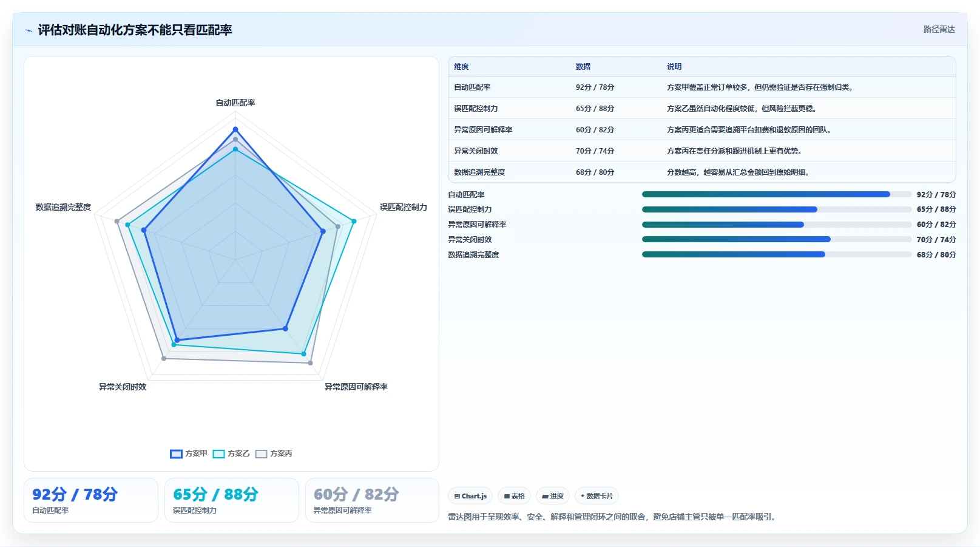Click progress value 70分 / 74分 at bar end
Screen dimensions: 980x547
click(936, 239)
